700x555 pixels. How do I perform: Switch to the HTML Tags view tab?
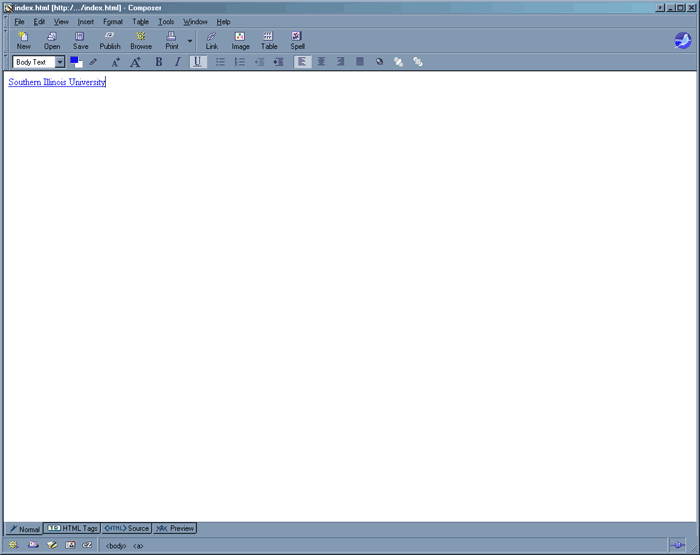click(x=72, y=528)
